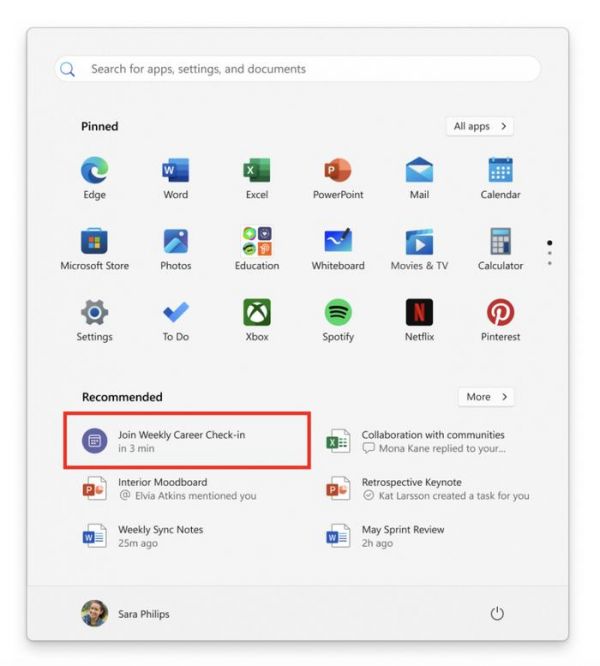
Task: Launch PowerPoint from pinned apps
Action: click(x=338, y=172)
